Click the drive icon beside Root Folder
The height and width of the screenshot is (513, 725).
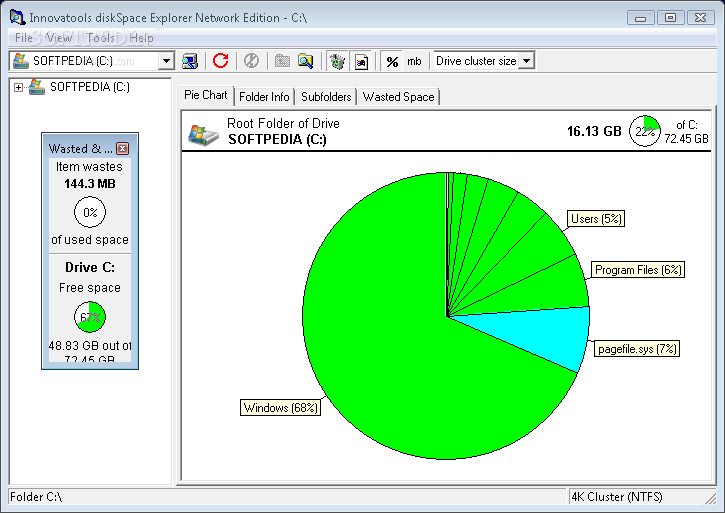[x=203, y=134]
